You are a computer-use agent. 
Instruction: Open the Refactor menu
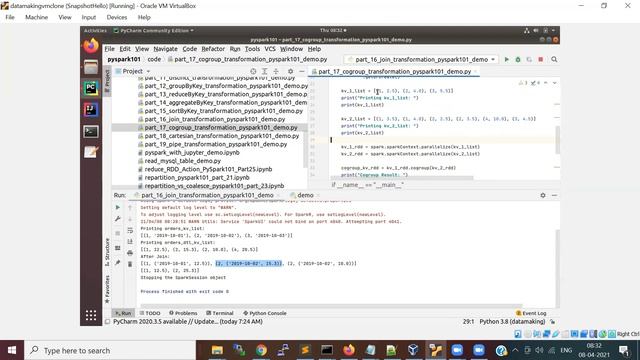(213, 49)
